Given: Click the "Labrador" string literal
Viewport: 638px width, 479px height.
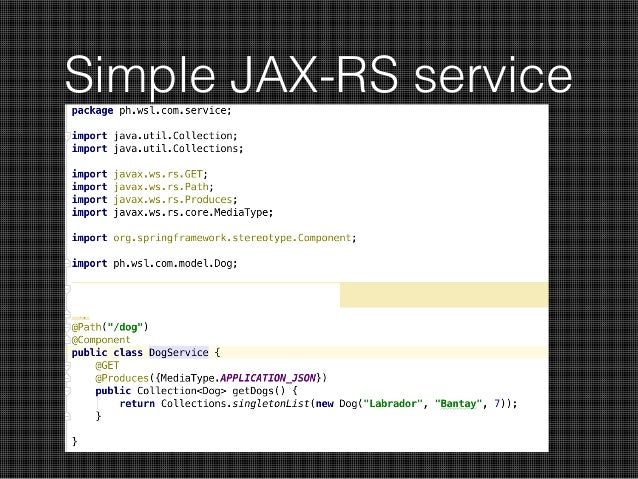Looking at the screenshot, I should pyautogui.click(x=393, y=404).
